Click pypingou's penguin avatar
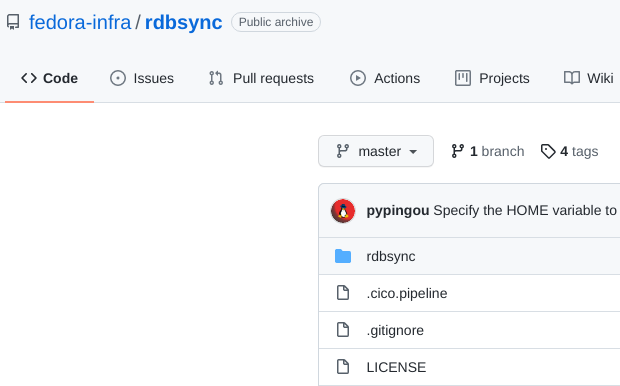The height and width of the screenshot is (386, 620). click(x=343, y=211)
